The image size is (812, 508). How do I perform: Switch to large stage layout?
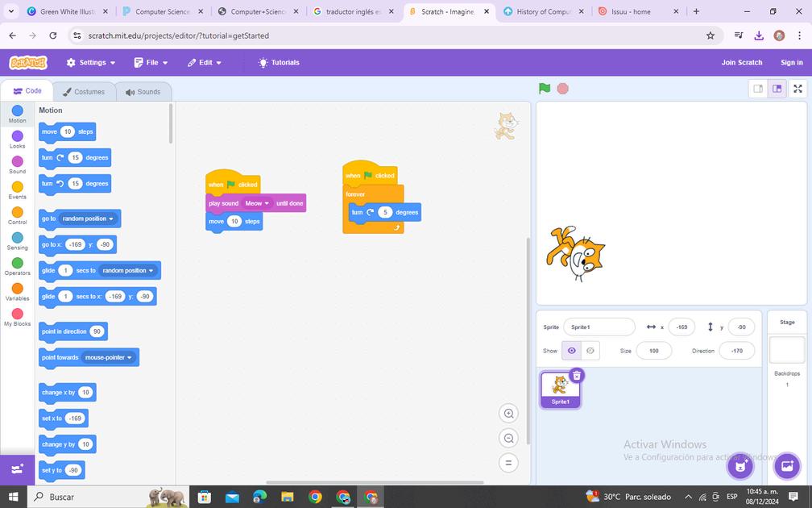(777, 89)
